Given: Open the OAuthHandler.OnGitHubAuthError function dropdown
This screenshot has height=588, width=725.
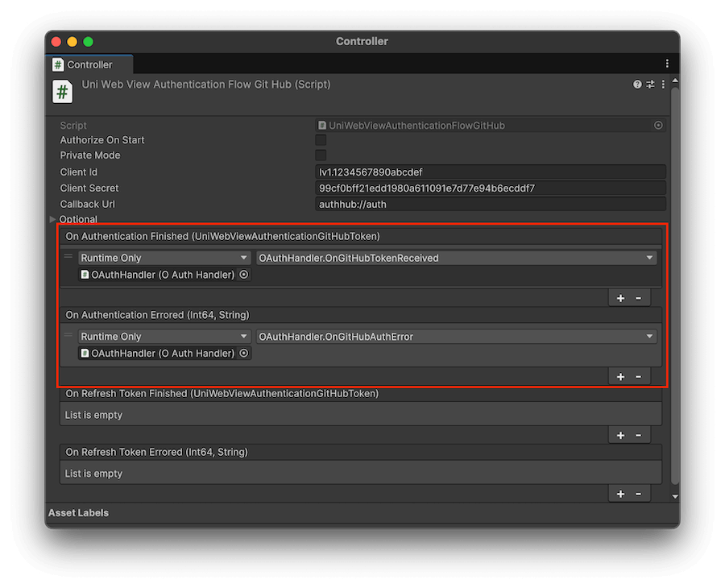Looking at the screenshot, I should (x=456, y=337).
